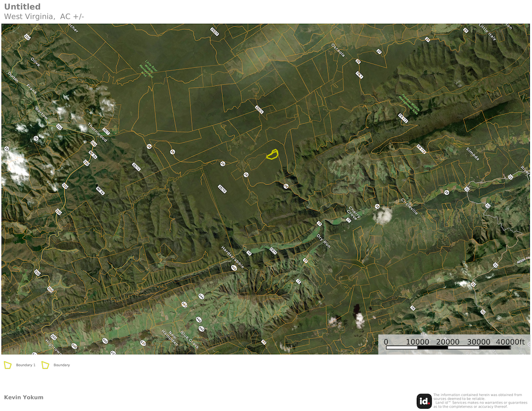Click the Simoda place label

pos(472,154)
